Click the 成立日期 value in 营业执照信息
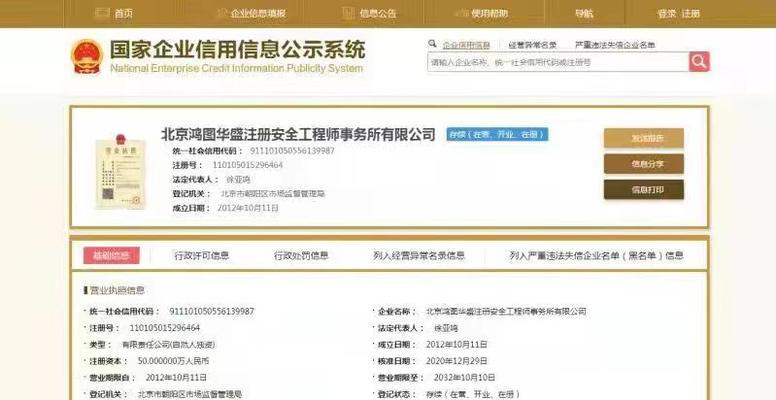The height and width of the screenshot is (400, 776). pyautogui.click(x=456, y=345)
